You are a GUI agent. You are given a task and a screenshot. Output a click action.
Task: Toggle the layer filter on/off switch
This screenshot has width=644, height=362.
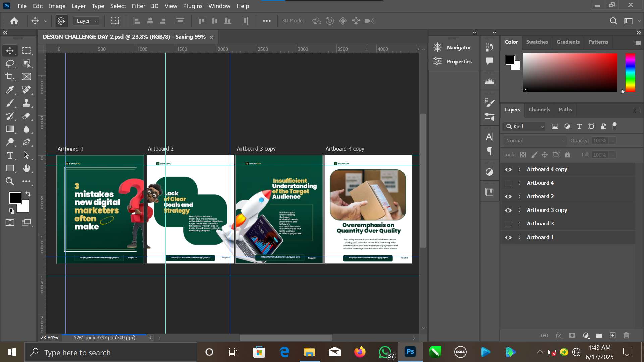614,126
